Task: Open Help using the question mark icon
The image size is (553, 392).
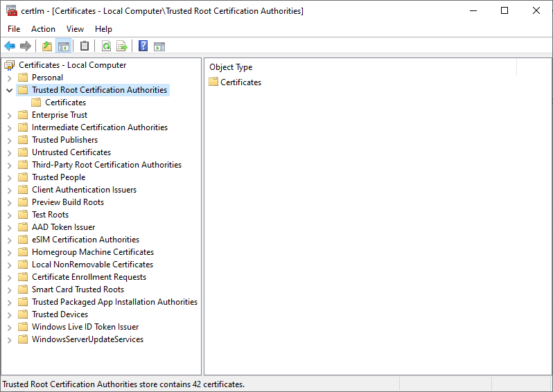Action: click(x=143, y=46)
